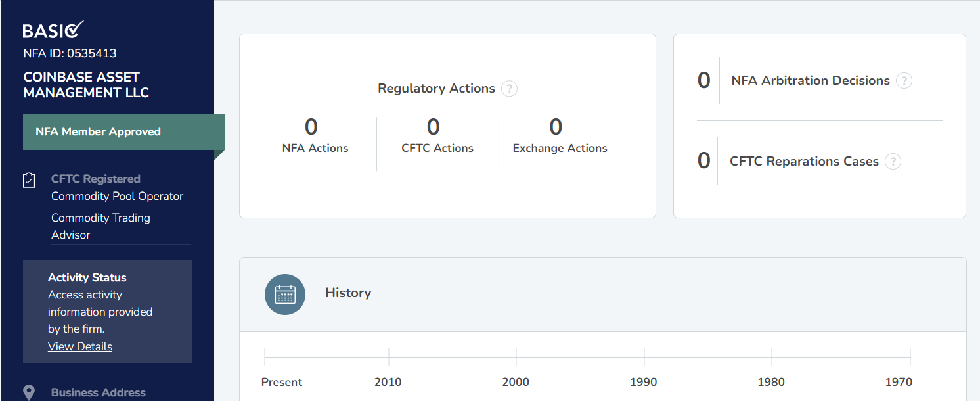Open Regulatory Actions help question mark
Image resolution: width=980 pixels, height=401 pixels.
[x=509, y=89]
